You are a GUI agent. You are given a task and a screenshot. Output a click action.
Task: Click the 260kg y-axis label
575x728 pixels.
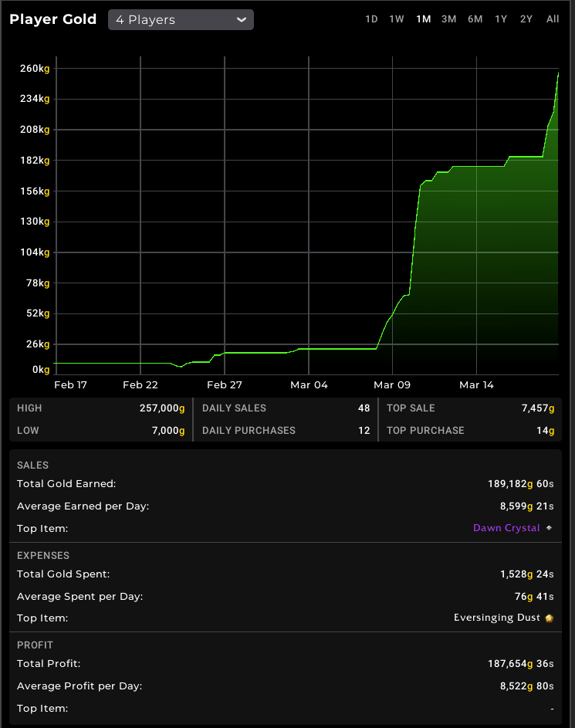tap(35, 68)
